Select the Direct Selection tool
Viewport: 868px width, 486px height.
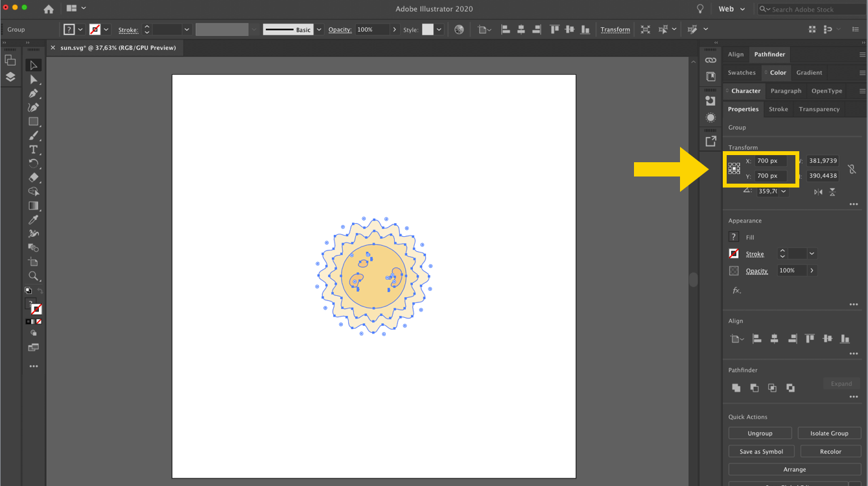[34, 79]
